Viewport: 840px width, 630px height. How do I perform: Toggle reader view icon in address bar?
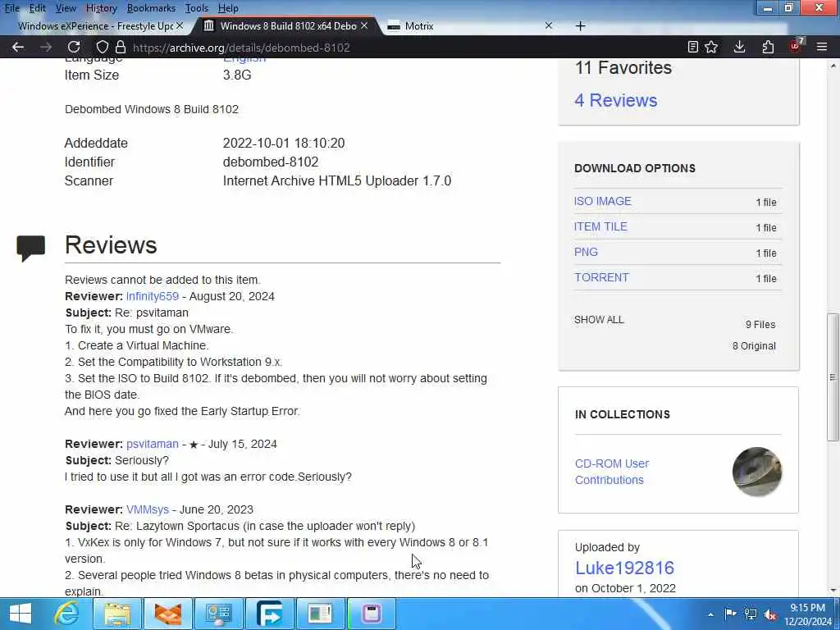click(692, 47)
